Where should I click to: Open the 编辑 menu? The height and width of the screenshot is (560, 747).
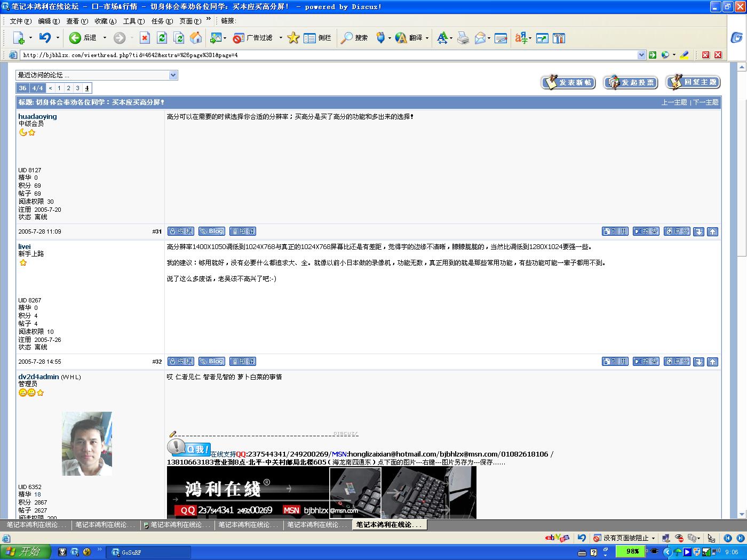(49, 21)
